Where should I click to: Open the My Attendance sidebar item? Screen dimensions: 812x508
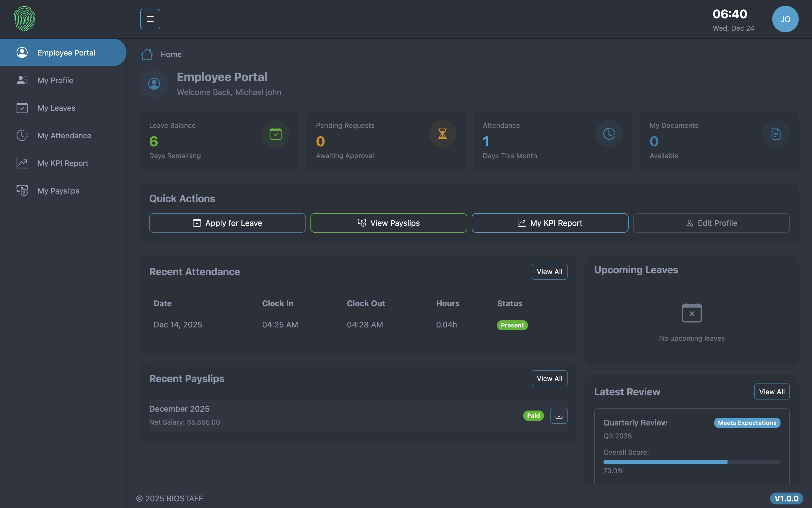[64, 135]
